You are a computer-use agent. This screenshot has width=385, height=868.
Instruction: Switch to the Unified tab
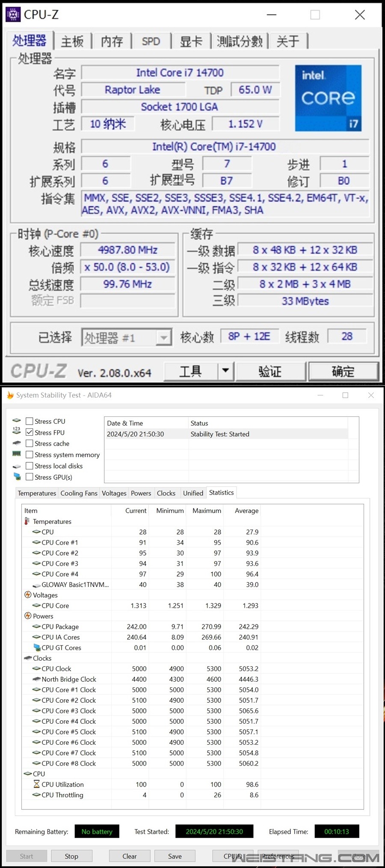(193, 493)
